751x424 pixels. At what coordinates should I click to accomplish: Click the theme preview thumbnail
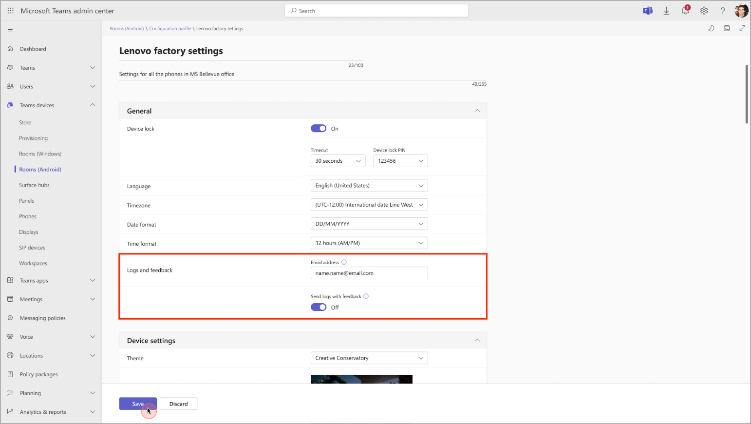point(362,379)
